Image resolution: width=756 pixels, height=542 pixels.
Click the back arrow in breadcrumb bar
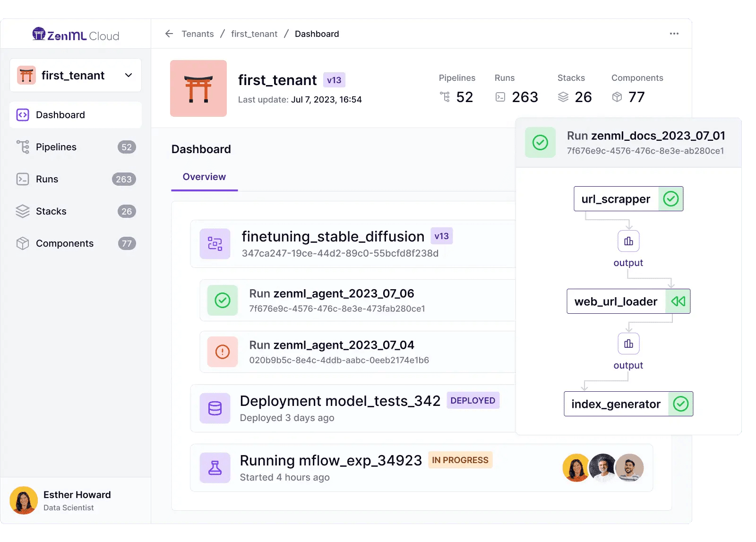coord(169,34)
